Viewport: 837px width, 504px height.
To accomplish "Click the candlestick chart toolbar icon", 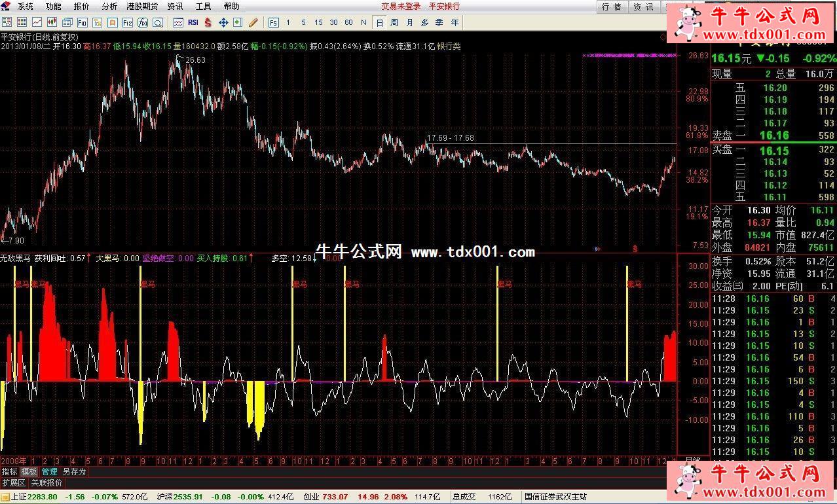I will coord(52,22).
